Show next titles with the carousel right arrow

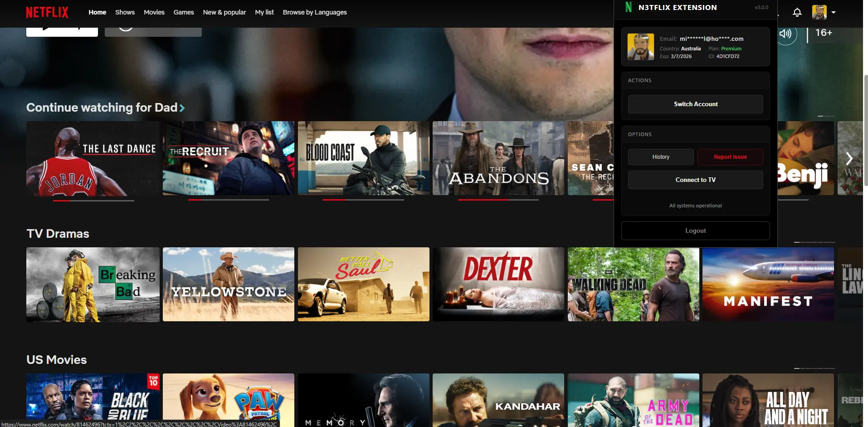point(849,158)
